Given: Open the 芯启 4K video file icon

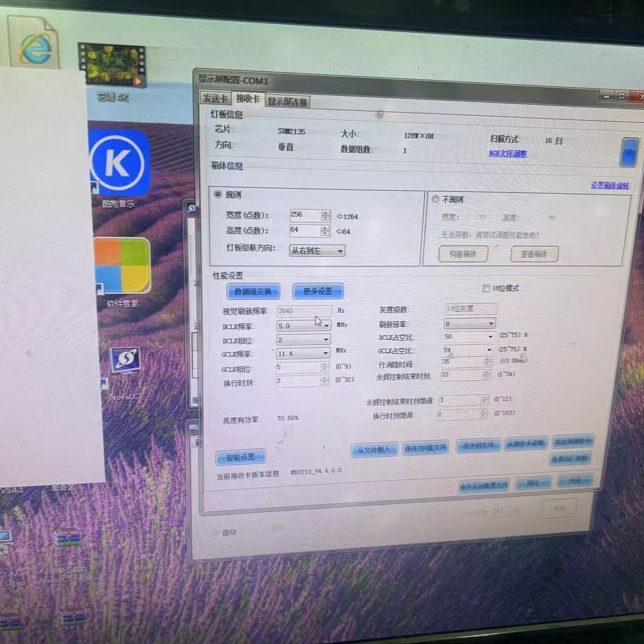Looking at the screenshot, I should tap(112, 66).
